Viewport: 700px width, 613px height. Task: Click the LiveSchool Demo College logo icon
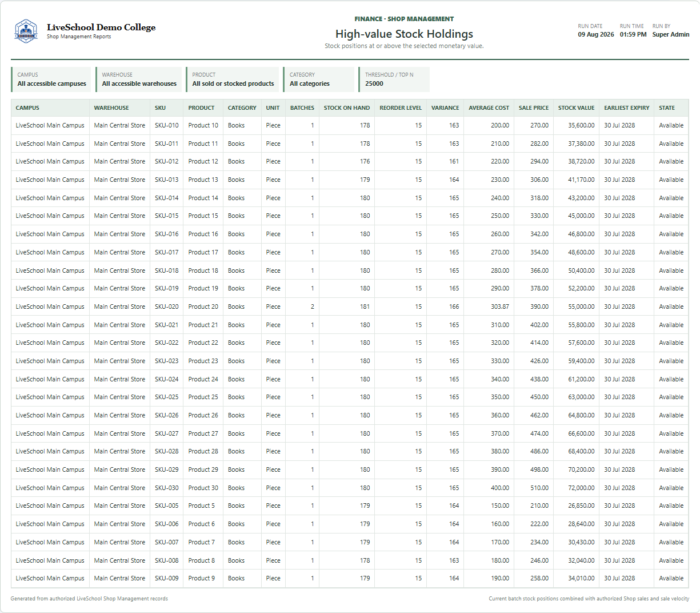pyautogui.click(x=26, y=31)
